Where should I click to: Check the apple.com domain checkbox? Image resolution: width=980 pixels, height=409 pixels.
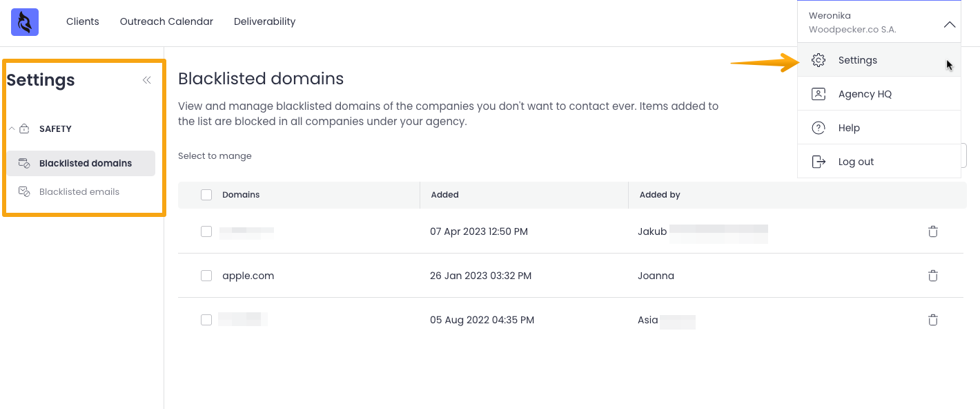206,276
